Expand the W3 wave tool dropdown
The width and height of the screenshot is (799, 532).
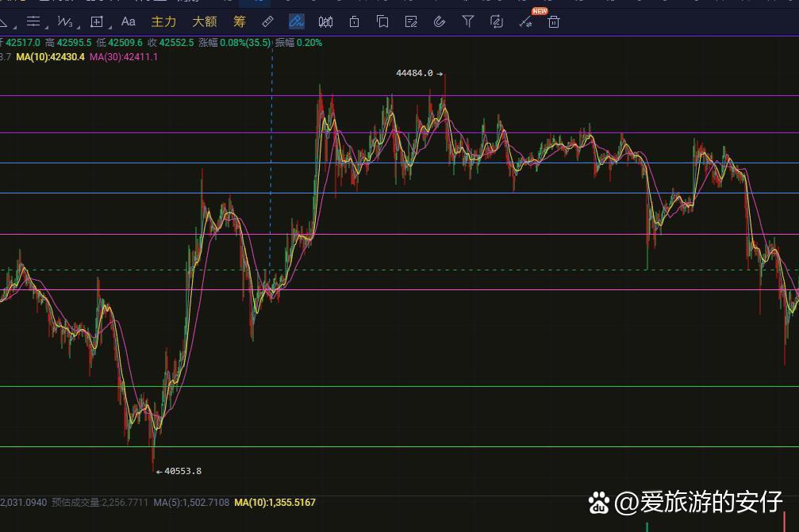click(x=66, y=21)
